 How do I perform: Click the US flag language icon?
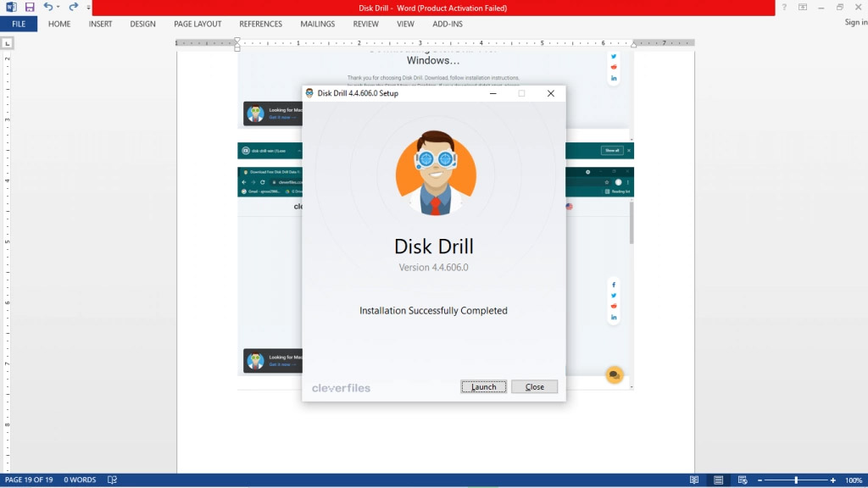click(569, 207)
